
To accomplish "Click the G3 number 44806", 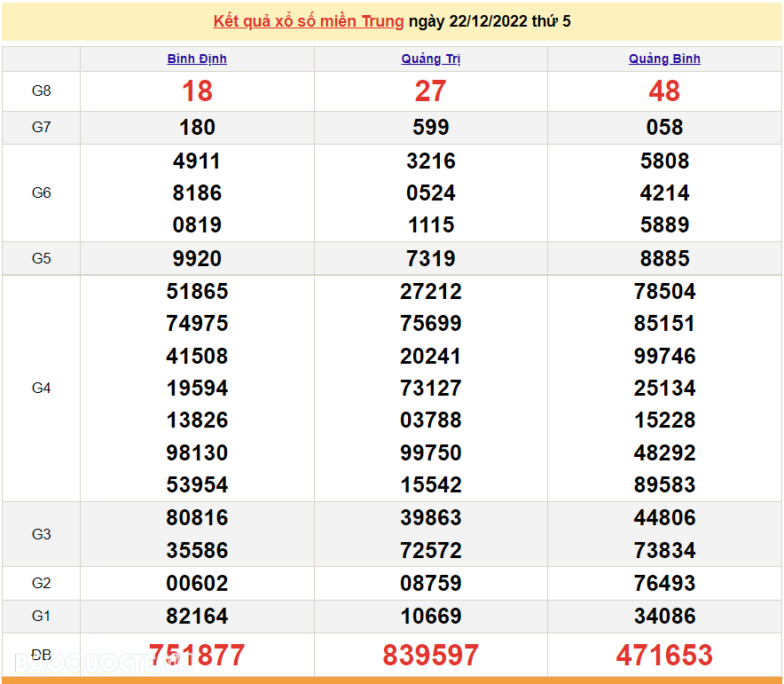I will pyautogui.click(x=664, y=518).
